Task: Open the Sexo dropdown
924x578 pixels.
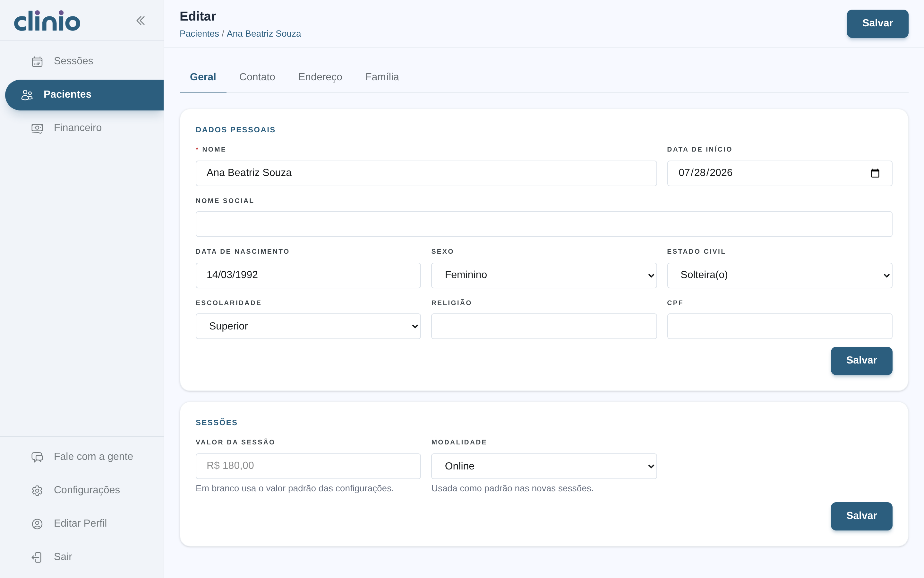Action: [x=544, y=275]
